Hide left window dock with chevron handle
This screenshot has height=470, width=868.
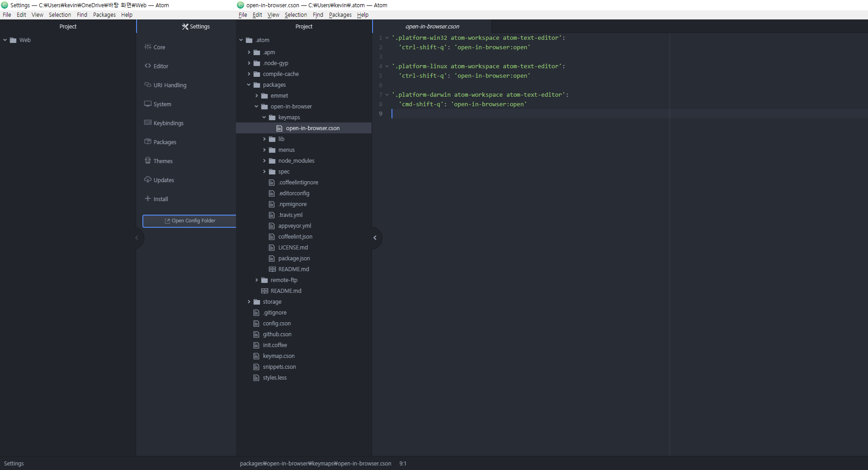tap(137, 238)
